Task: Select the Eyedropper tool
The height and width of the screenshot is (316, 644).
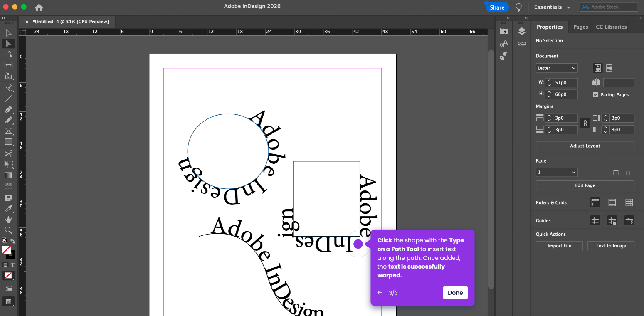Action: click(x=8, y=209)
